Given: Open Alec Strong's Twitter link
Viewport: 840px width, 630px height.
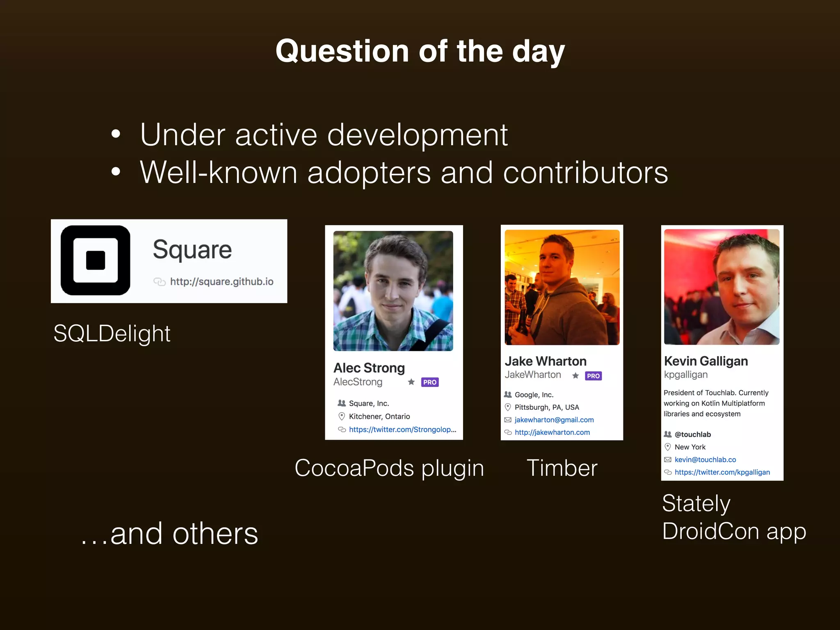Looking at the screenshot, I should (x=402, y=429).
